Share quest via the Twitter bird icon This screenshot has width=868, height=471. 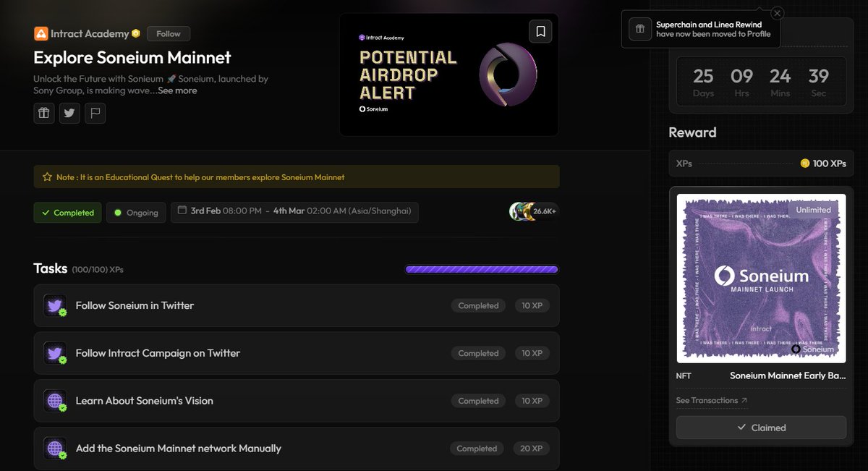tap(69, 113)
